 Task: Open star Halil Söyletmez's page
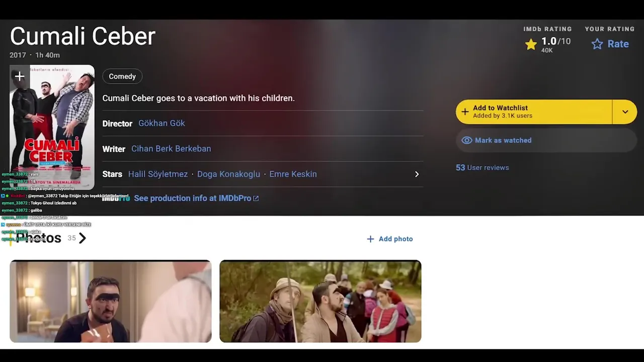click(158, 174)
